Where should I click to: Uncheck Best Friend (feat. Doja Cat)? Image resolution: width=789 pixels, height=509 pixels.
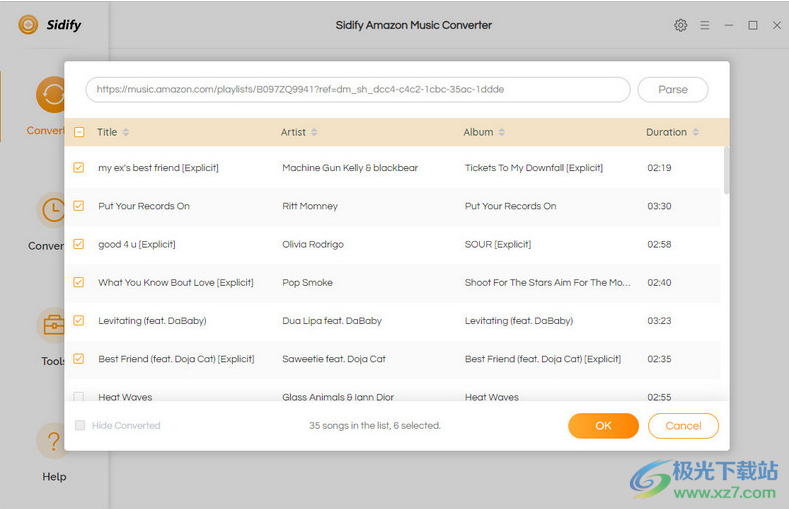[x=78, y=359]
